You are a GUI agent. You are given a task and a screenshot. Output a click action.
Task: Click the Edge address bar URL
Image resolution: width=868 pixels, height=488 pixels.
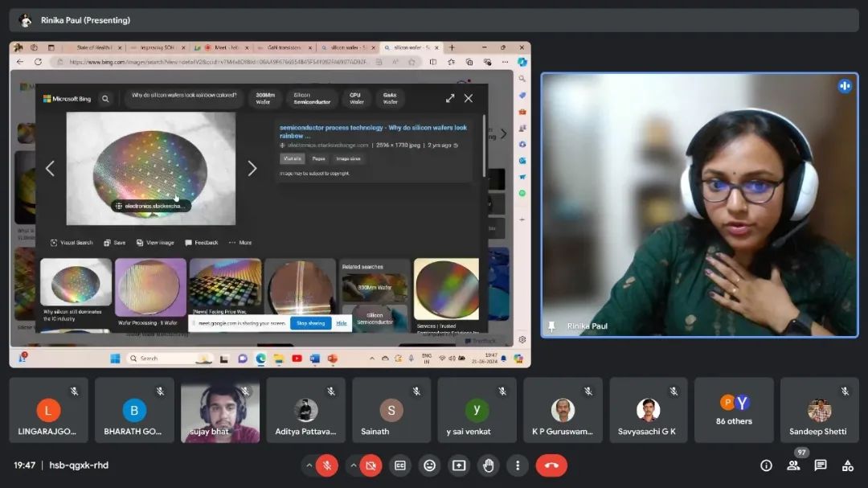[218, 62]
